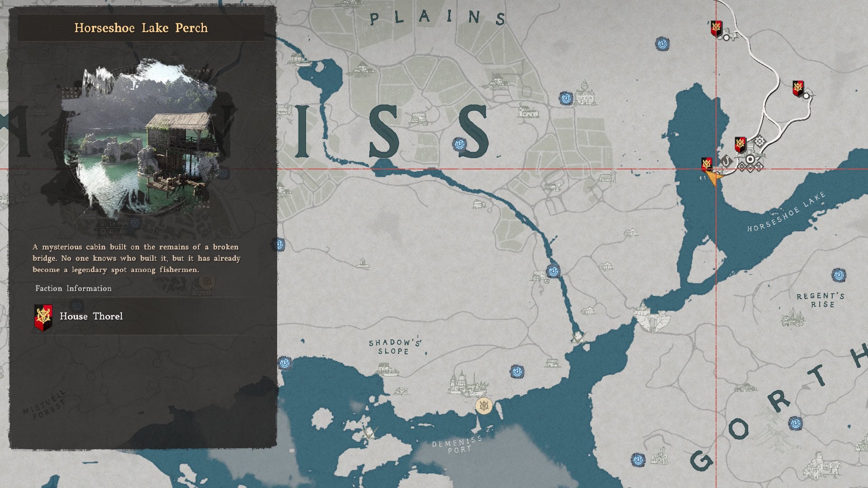The height and width of the screenshot is (488, 868).
Task: Click the Horseshoe Lake Perch title
Action: click(141, 28)
